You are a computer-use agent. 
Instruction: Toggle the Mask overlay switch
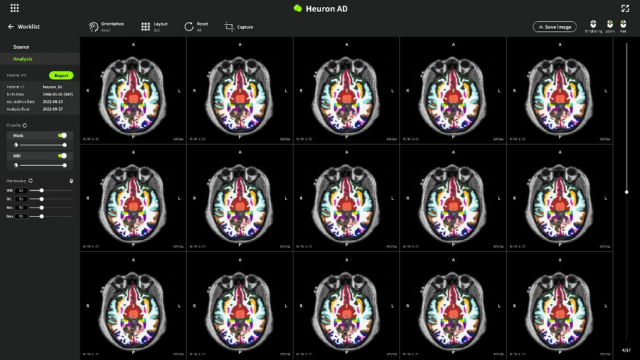62,136
